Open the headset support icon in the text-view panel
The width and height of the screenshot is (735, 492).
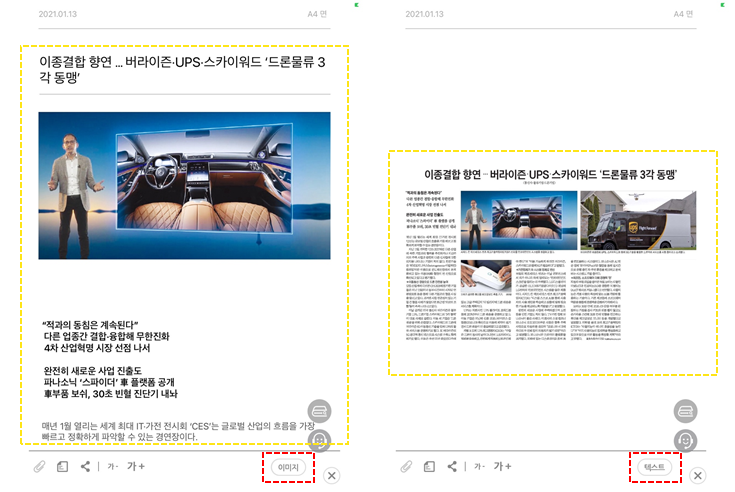point(319,440)
